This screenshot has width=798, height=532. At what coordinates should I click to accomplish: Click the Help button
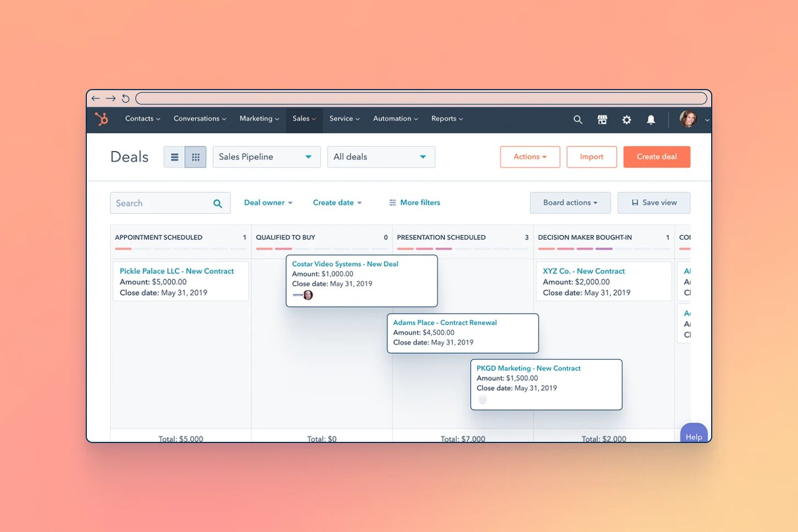click(694, 433)
